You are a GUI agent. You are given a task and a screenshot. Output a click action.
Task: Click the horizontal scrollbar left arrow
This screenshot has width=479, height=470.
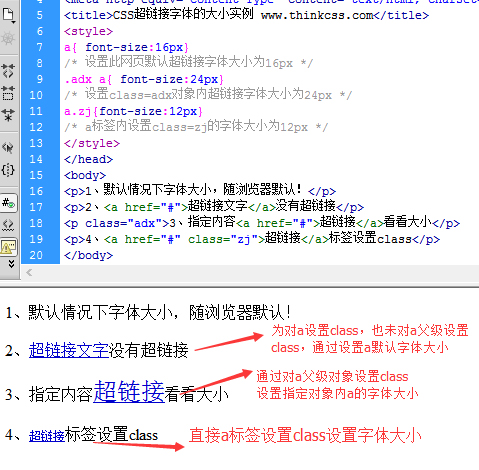click(x=29, y=273)
